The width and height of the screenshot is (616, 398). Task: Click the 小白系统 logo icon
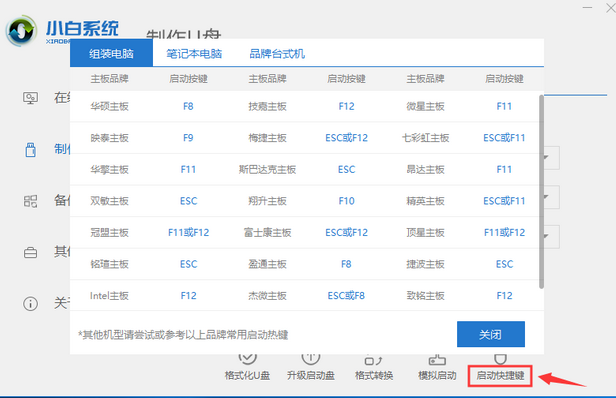click(x=21, y=31)
